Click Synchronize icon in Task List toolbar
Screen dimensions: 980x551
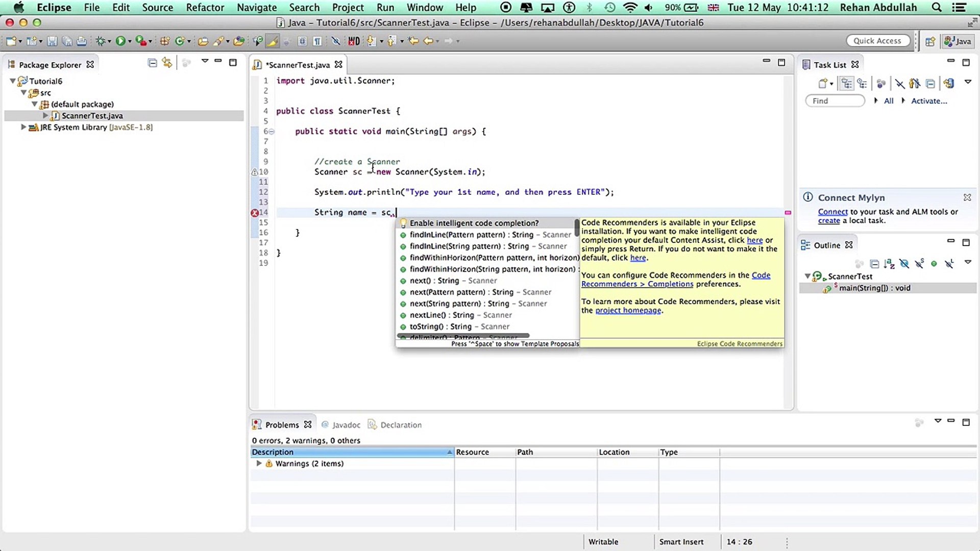click(949, 84)
